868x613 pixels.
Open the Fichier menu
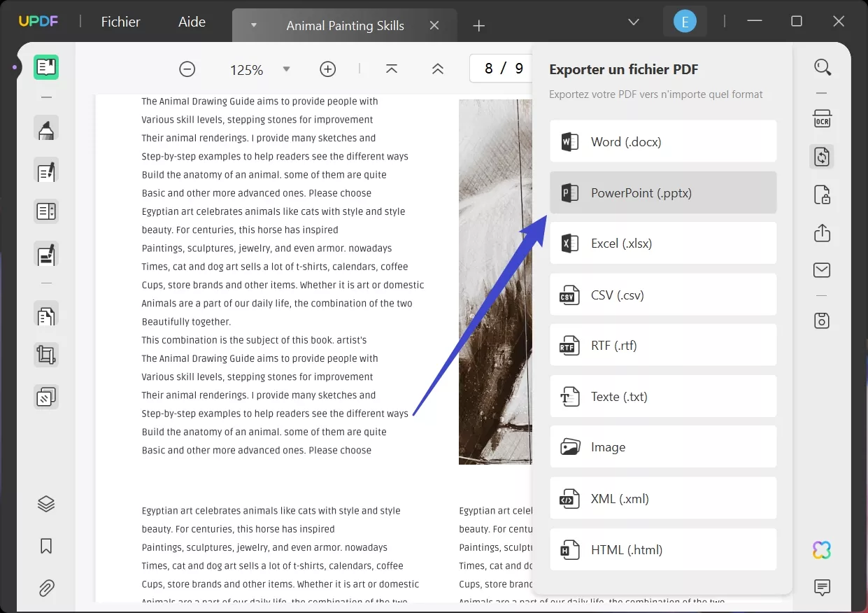[x=120, y=22]
